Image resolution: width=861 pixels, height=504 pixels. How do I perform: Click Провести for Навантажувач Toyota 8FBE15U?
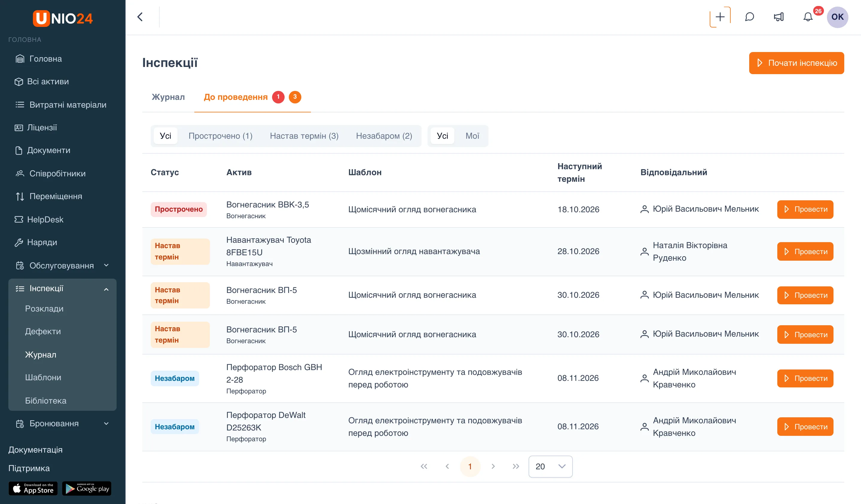point(805,251)
